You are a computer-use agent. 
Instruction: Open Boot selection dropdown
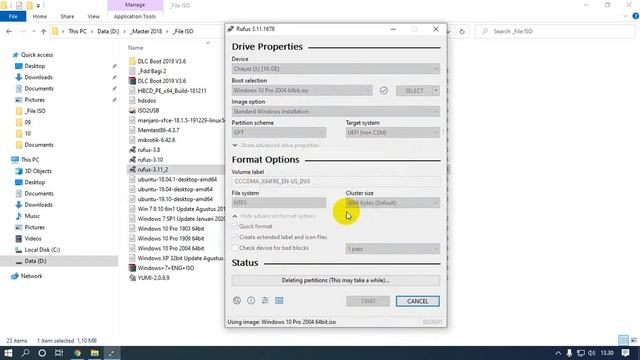point(302,91)
